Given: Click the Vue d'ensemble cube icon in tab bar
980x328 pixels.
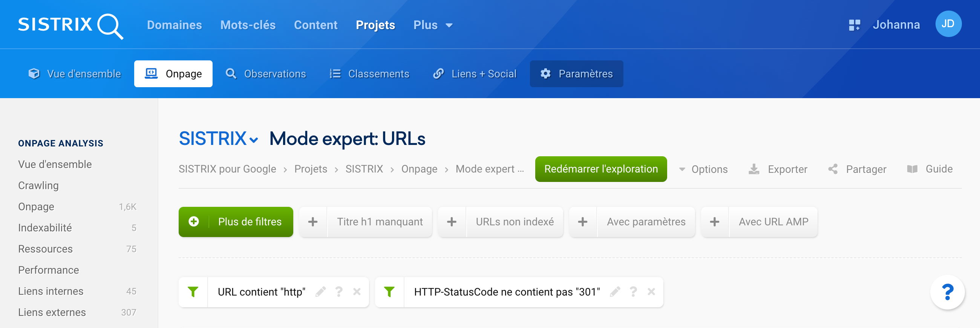Looking at the screenshot, I should (34, 74).
